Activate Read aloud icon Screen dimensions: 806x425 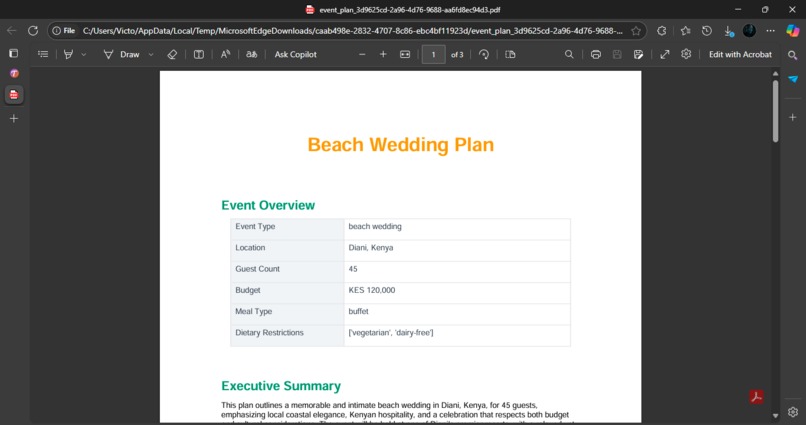(x=225, y=54)
